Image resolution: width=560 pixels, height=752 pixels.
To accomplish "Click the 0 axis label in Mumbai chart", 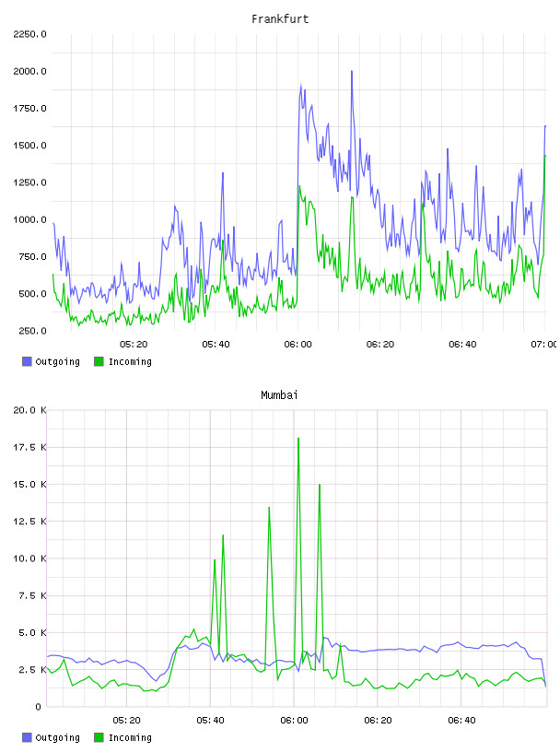I will point(38,707).
